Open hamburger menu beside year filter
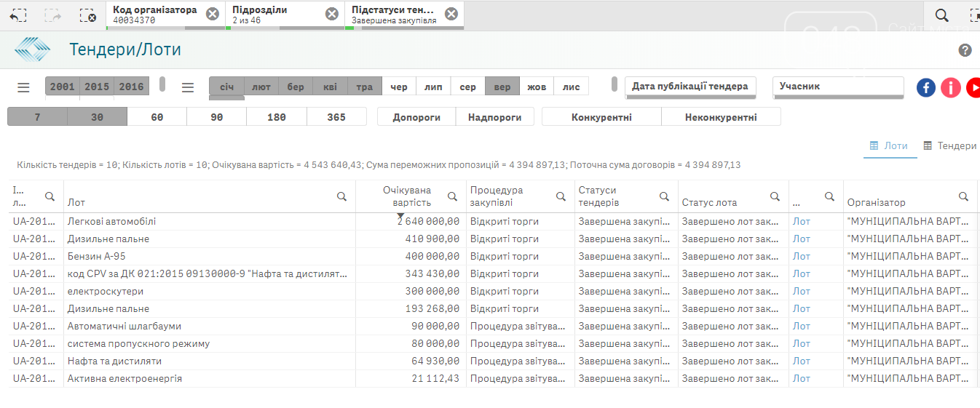 pos(24,87)
